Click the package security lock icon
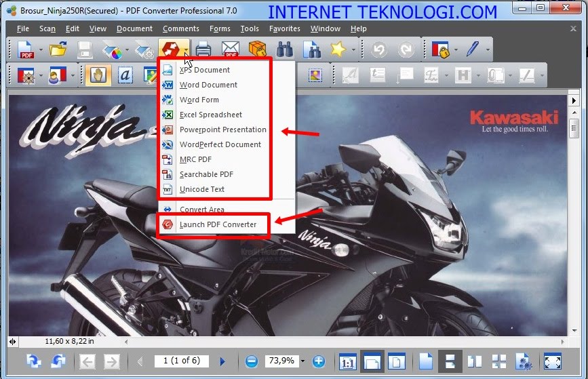The width and height of the screenshot is (588, 379). tap(257, 49)
